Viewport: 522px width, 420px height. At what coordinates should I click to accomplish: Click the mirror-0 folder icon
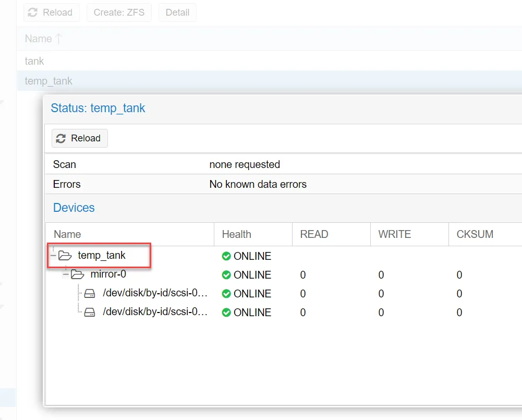(x=78, y=274)
